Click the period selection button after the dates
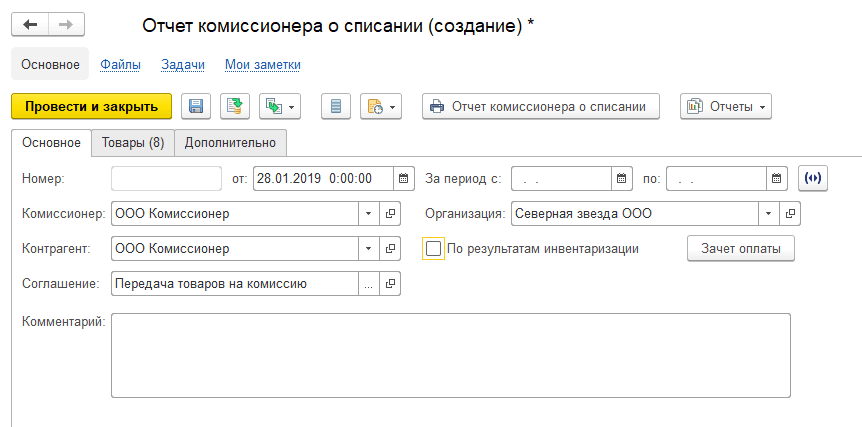The width and height of the screenshot is (862, 427). coord(814,179)
